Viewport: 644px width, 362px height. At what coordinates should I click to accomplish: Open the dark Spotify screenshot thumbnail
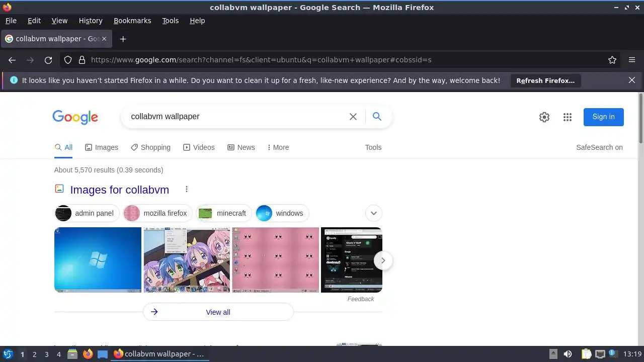click(x=352, y=260)
